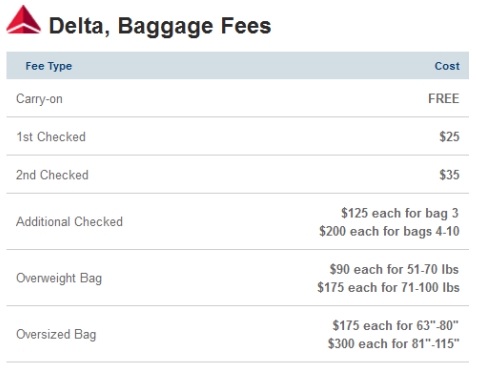The height and width of the screenshot is (372, 478).
Task: Select the Overweight Bag row label
Action: pyautogui.click(x=59, y=278)
